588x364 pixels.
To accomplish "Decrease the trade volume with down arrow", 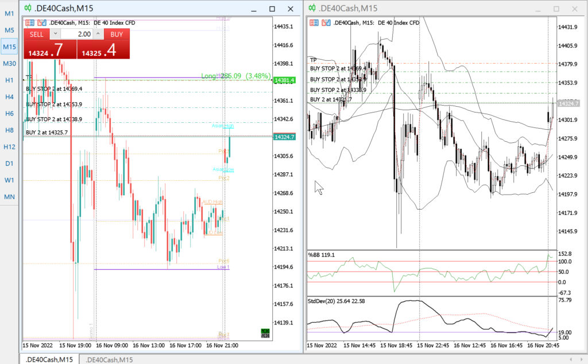I will (55, 34).
